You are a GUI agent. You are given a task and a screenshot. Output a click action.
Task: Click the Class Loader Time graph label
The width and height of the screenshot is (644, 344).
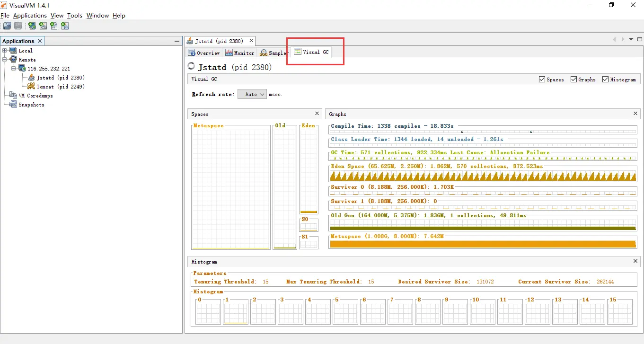click(417, 139)
